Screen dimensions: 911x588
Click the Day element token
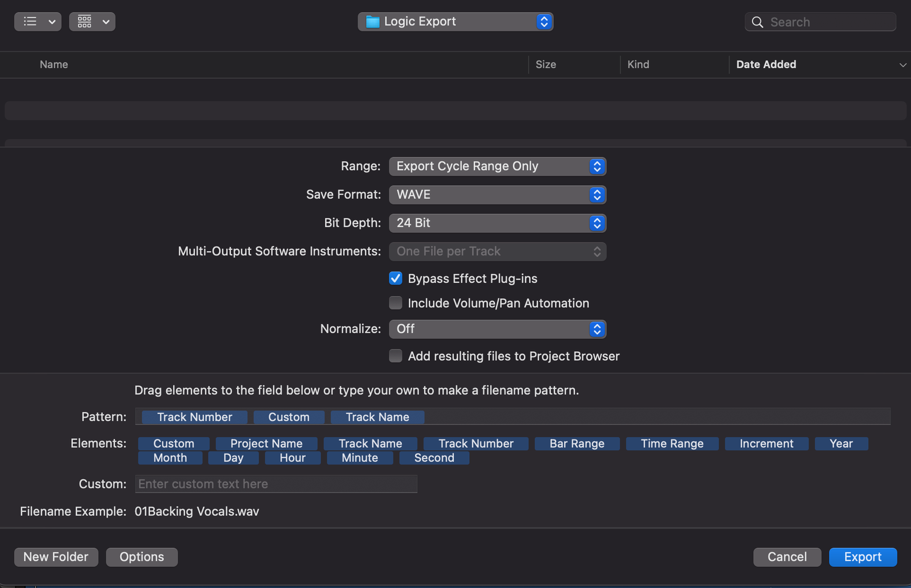pos(233,458)
